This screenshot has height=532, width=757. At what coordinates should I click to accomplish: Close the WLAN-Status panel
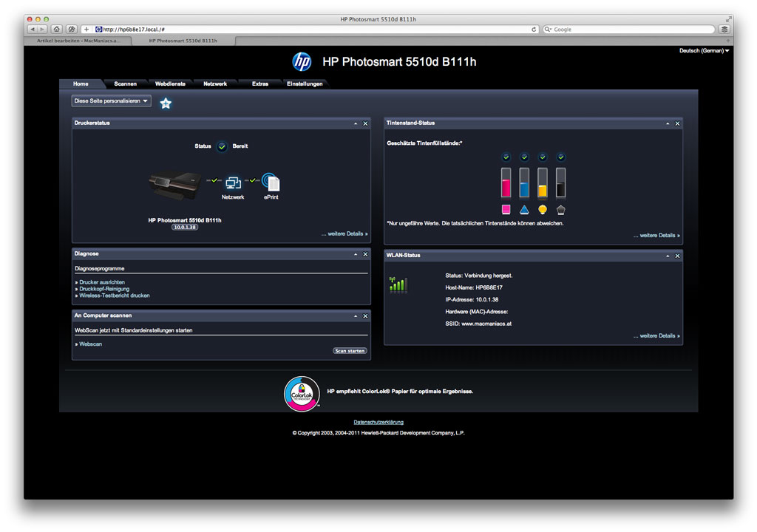tap(677, 256)
